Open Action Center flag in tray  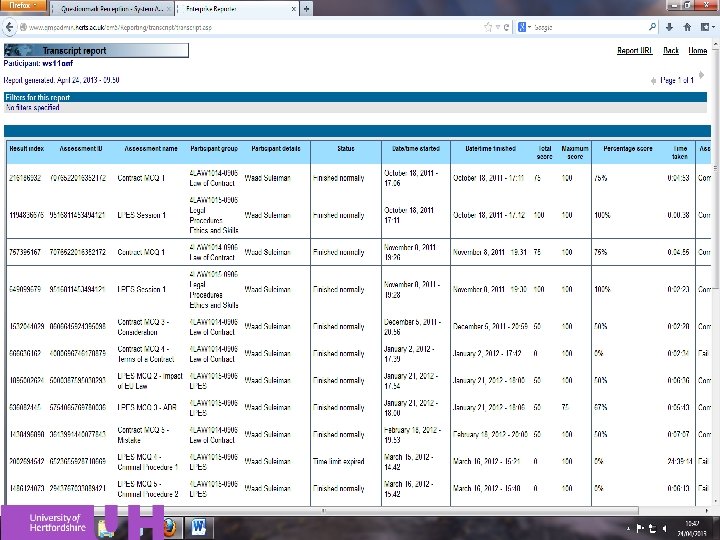[x=640, y=529]
